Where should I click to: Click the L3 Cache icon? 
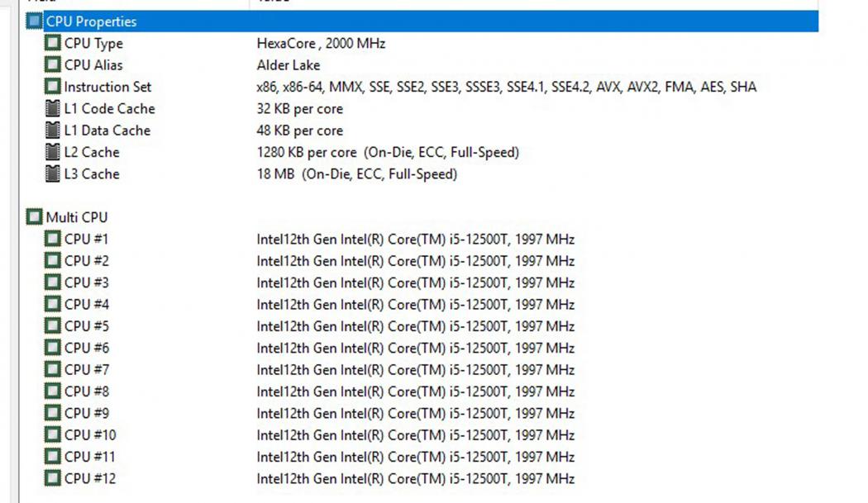tap(52, 173)
